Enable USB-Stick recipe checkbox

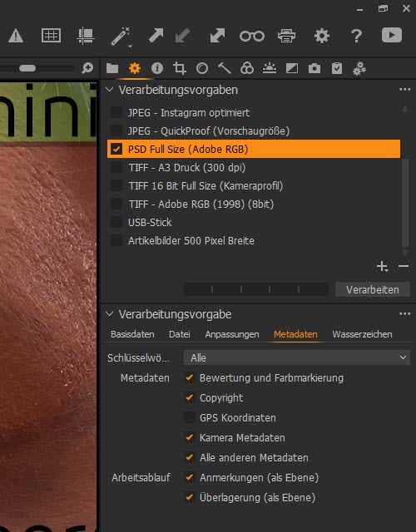click(x=116, y=222)
